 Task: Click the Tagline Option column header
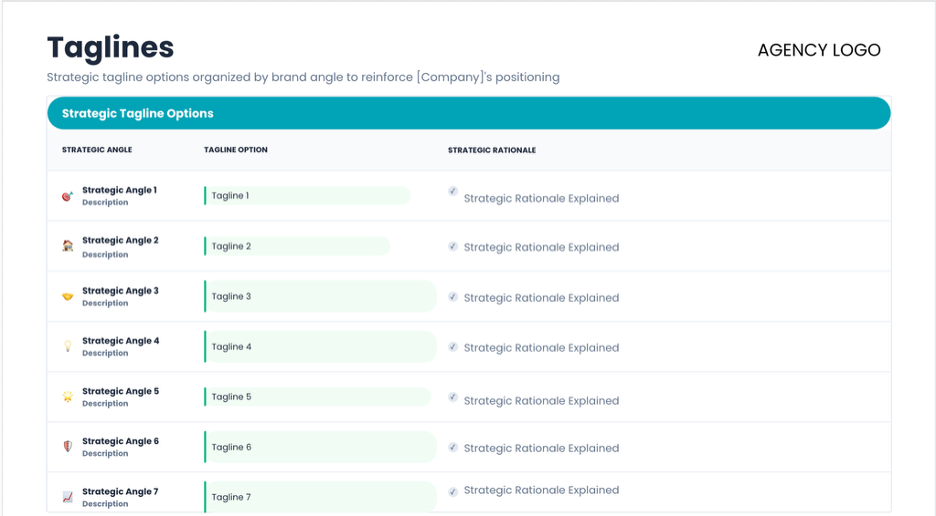pyautogui.click(x=236, y=150)
